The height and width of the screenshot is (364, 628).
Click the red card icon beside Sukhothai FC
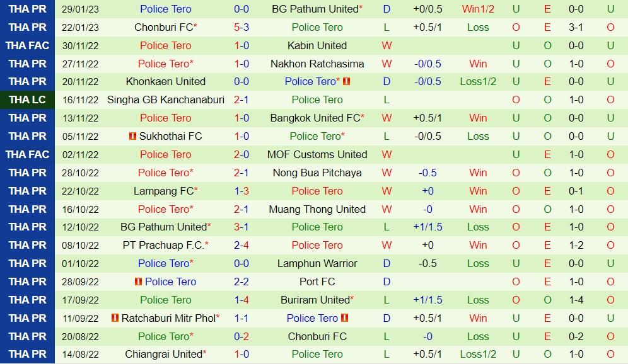[x=132, y=136]
